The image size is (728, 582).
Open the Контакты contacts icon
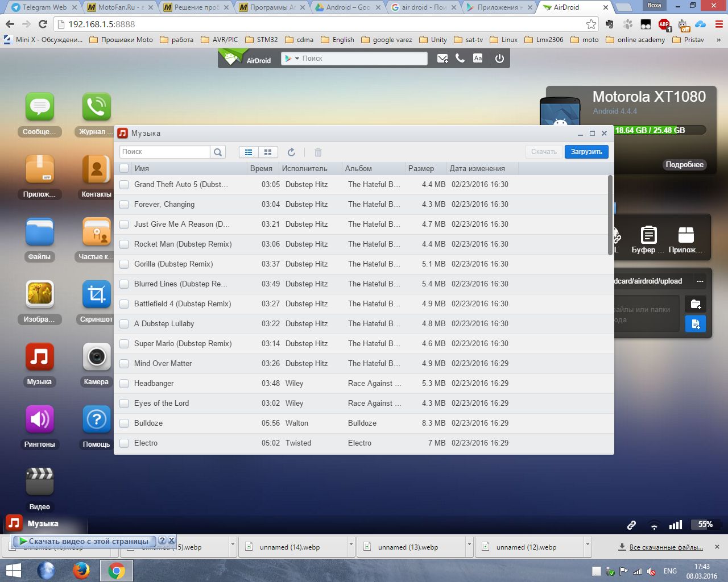[96, 170]
